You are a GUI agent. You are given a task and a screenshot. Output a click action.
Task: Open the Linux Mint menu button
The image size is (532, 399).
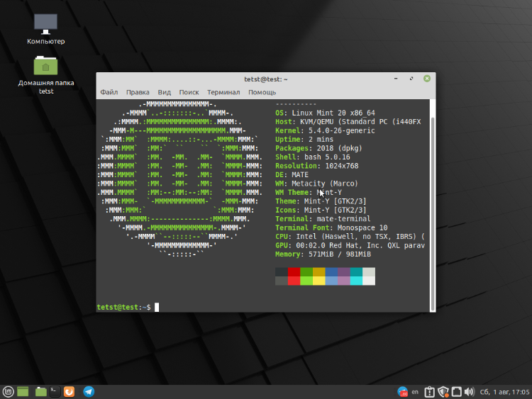9,390
